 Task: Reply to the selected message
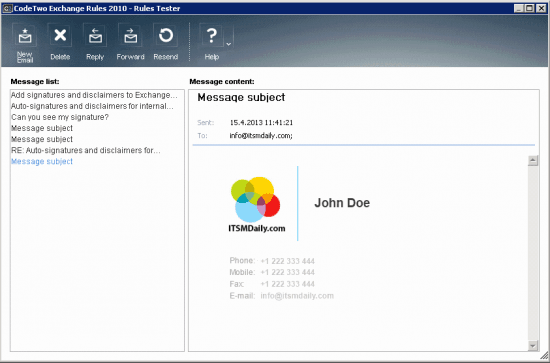click(x=95, y=42)
